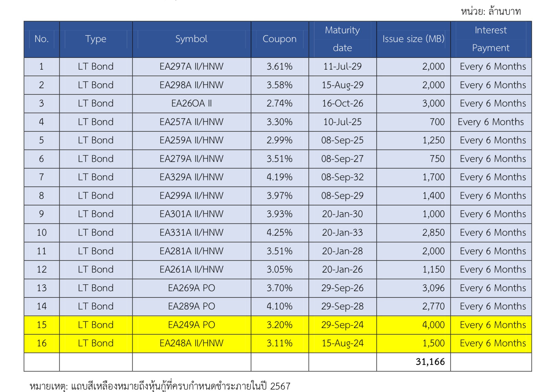554x392 pixels.
Task: Select symbol cell EA257A II/HNW
Action: pos(191,122)
